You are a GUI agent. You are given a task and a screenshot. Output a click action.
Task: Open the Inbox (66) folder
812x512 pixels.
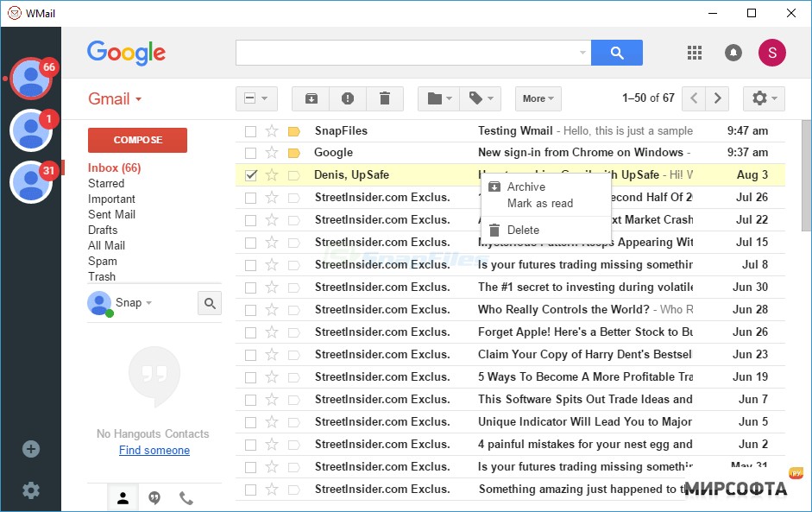115,168
